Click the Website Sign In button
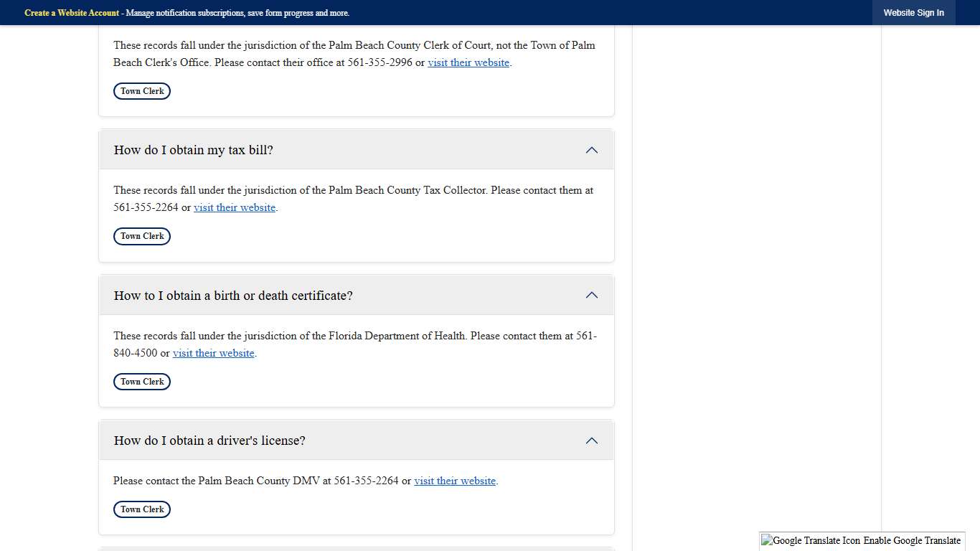Viewport: 980px width, 551px height. [914, 12]
